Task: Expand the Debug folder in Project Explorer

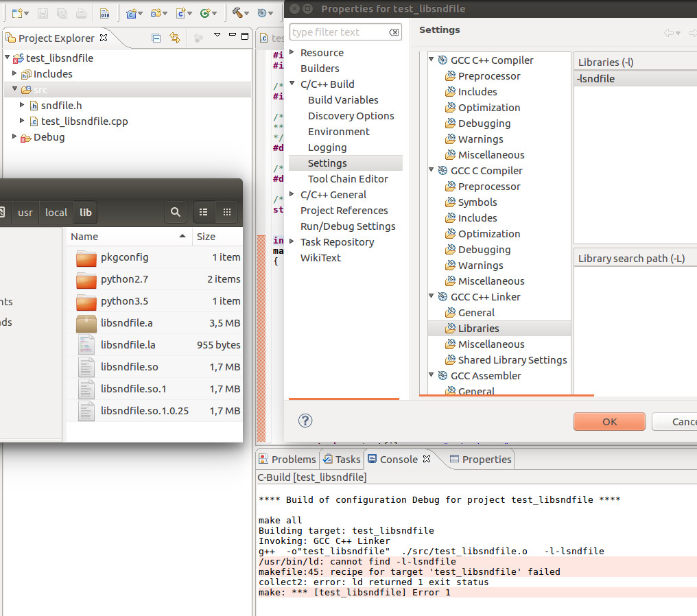Action: point(15,137)
